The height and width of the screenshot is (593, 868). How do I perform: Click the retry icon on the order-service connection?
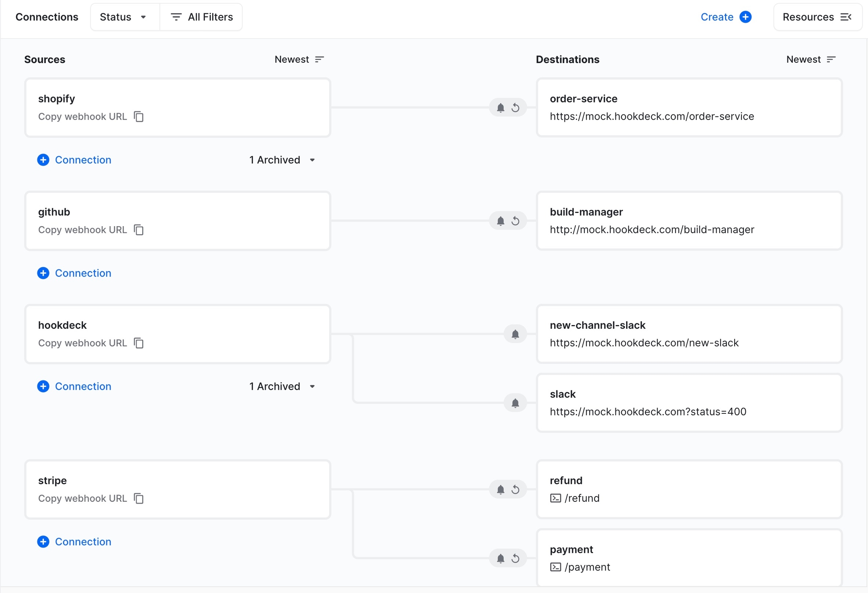[516, 108]
